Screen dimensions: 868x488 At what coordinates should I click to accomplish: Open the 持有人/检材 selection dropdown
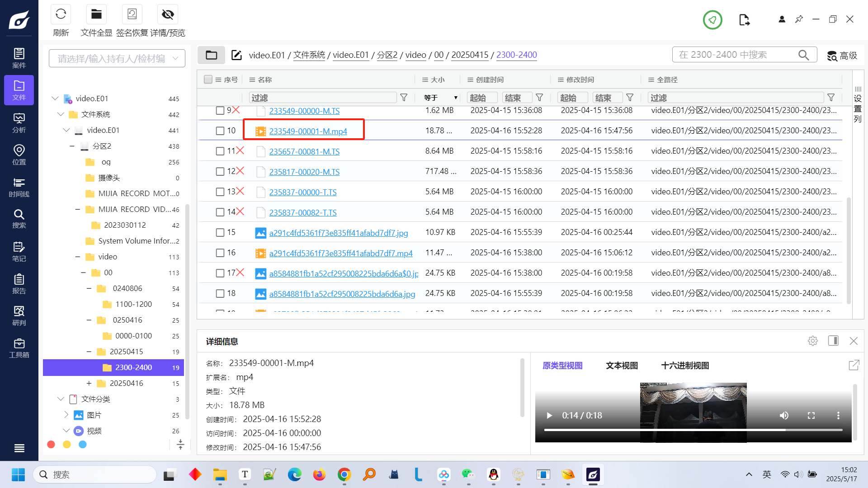[x=117, y=58]
